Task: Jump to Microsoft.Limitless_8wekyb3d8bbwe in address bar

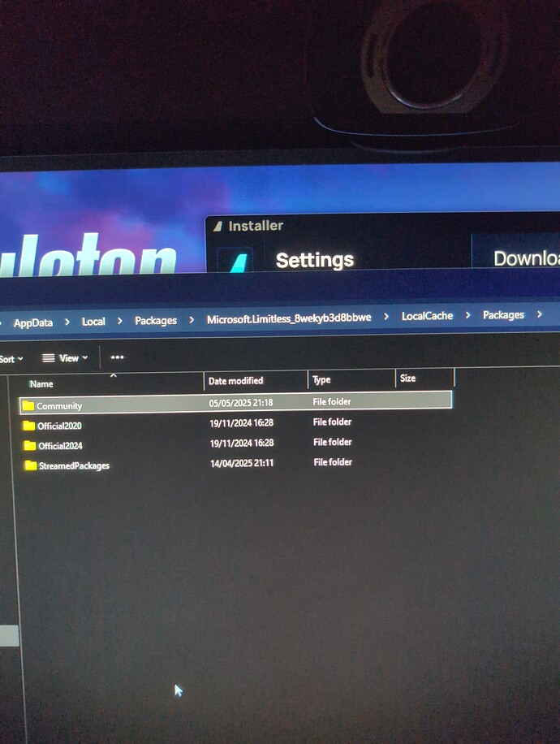Action: click(289, 318)
